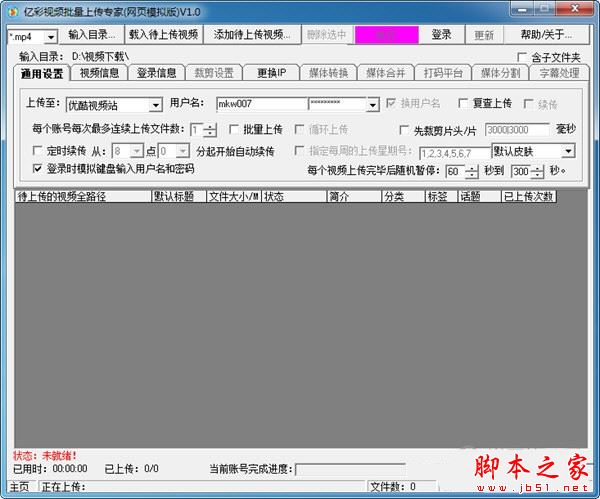Click the magenta upload button
600x499 pixels.
(386, 35)
